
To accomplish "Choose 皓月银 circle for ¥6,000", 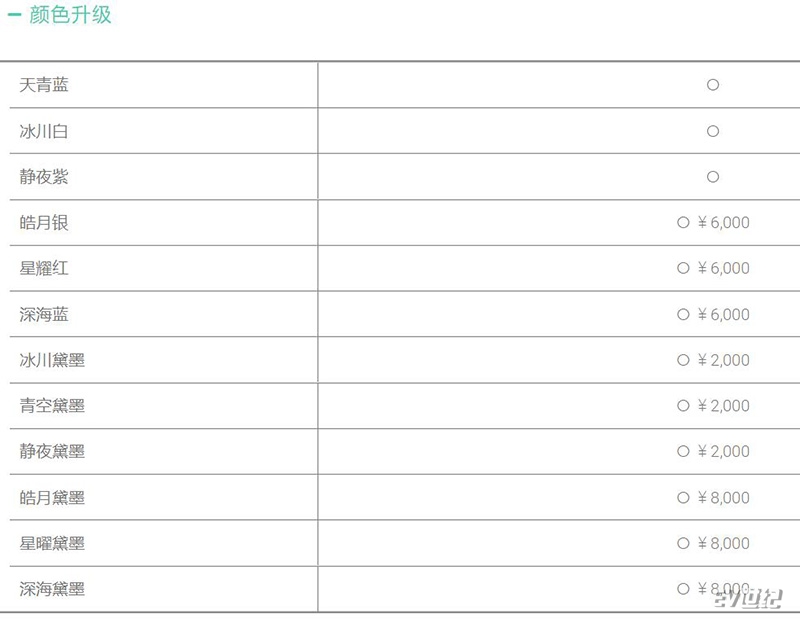I will (x=683, y=222).
